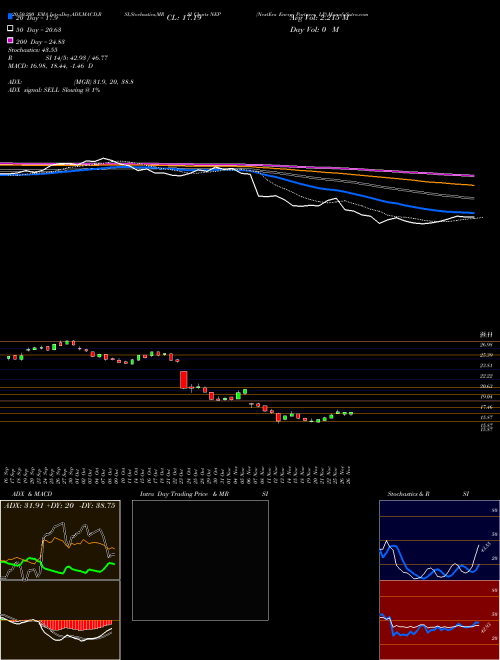Click the 'CL: 17.19' closing price
500x660 pixels.
[x=184, y=18]
